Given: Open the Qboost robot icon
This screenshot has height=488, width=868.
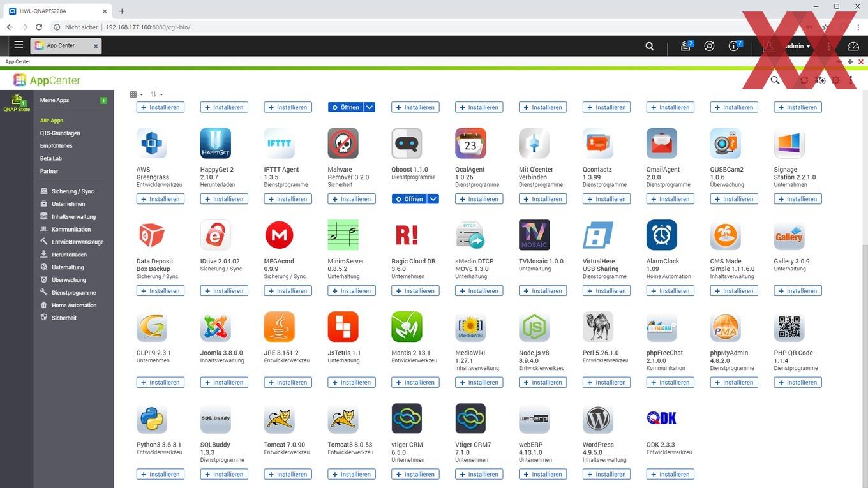Looking at the screenshot, I should point(407,143).
